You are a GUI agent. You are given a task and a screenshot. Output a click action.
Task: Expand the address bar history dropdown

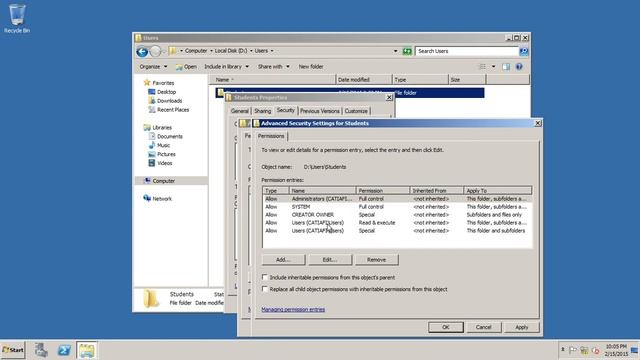395,51
